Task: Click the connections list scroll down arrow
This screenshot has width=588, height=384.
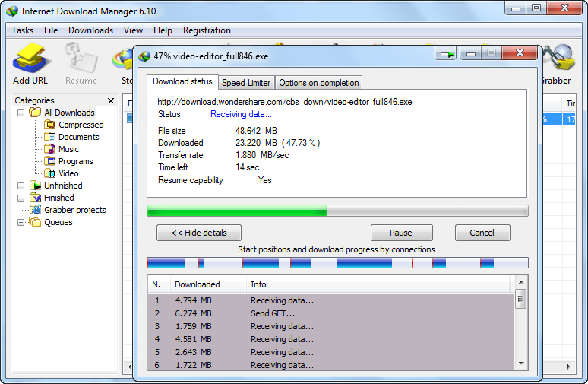Action: point(521,363)
